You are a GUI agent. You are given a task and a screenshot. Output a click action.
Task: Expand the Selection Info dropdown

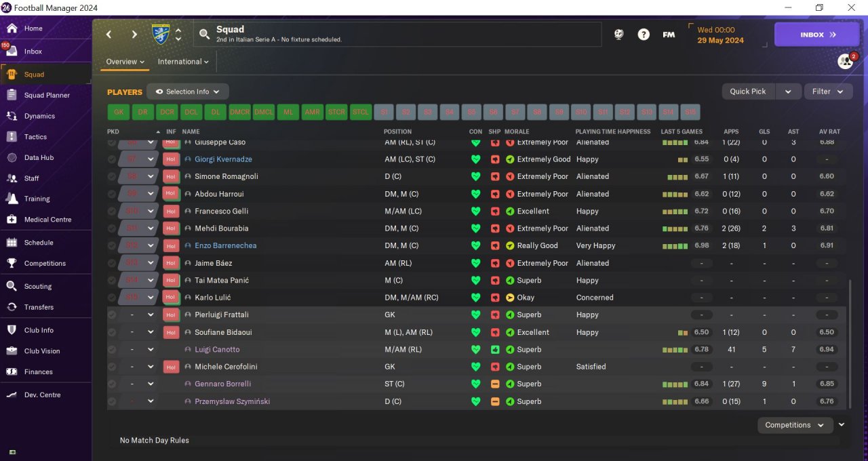pos(188,92)
